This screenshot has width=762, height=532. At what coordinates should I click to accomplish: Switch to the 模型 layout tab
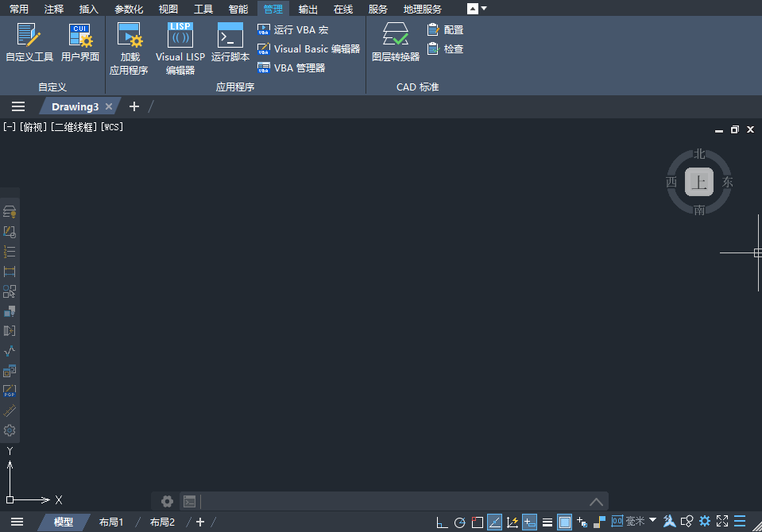pyautogui.click(x=64, y=522)
